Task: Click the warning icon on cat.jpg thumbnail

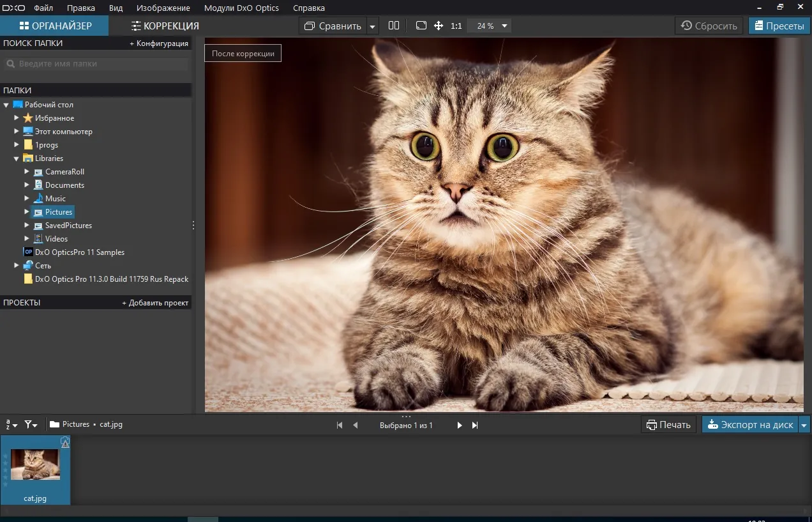Action: pos(65,442)
